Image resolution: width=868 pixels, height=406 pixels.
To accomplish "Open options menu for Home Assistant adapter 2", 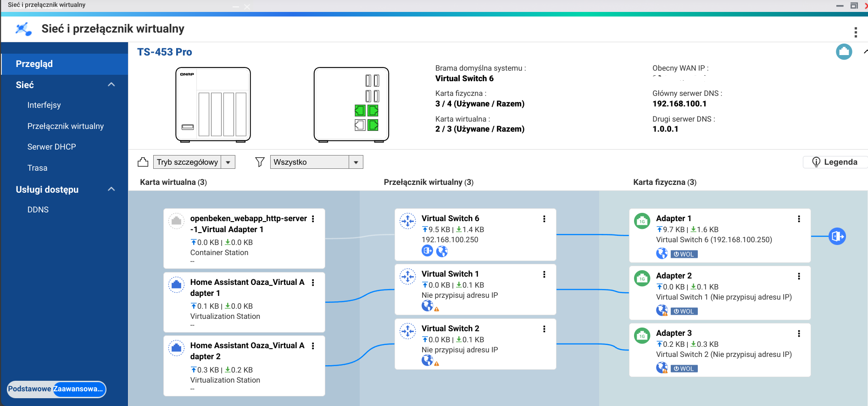I will [313, 346].
